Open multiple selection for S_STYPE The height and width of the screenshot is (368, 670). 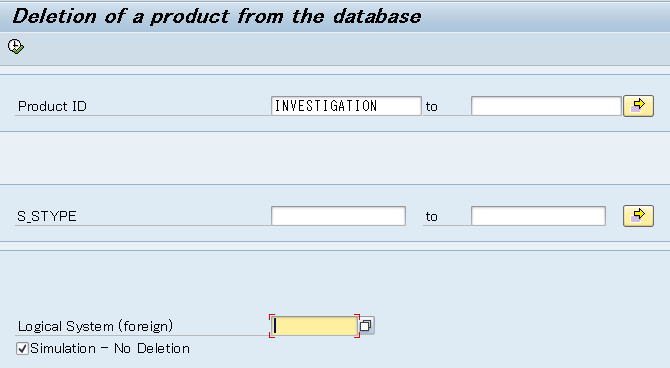coord(638,216)
